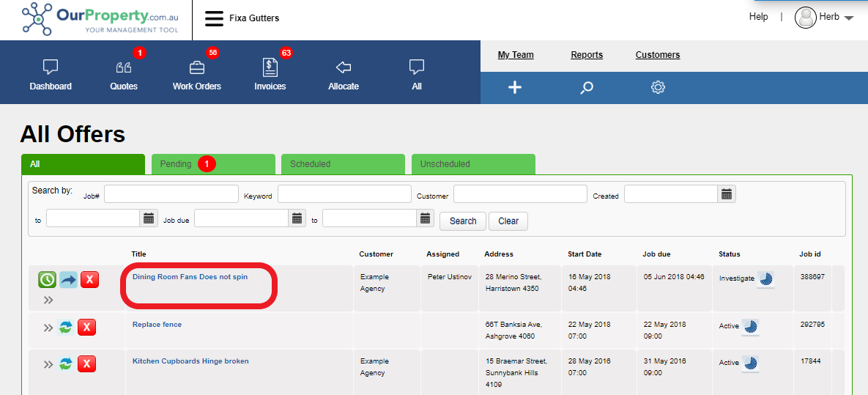Open the Reports link
This screenshot has height=395, width=868.
(x=587, y=55)
